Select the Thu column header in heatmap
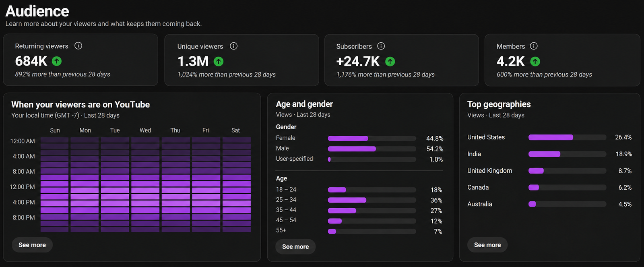Image resolution: width=644 pixels, height=267 pixels. (x=175, y=130)
